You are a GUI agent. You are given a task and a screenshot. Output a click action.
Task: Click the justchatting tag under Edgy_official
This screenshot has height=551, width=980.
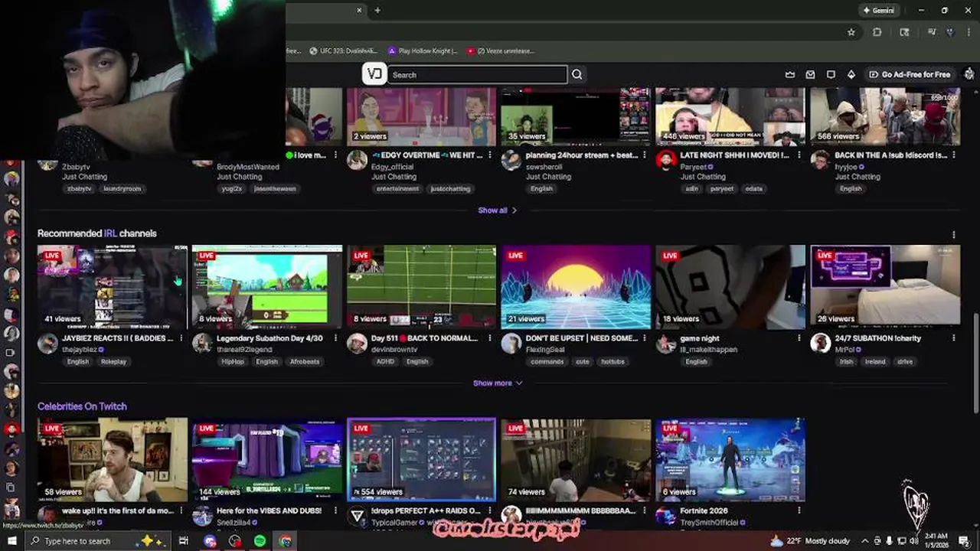[450, 189]
